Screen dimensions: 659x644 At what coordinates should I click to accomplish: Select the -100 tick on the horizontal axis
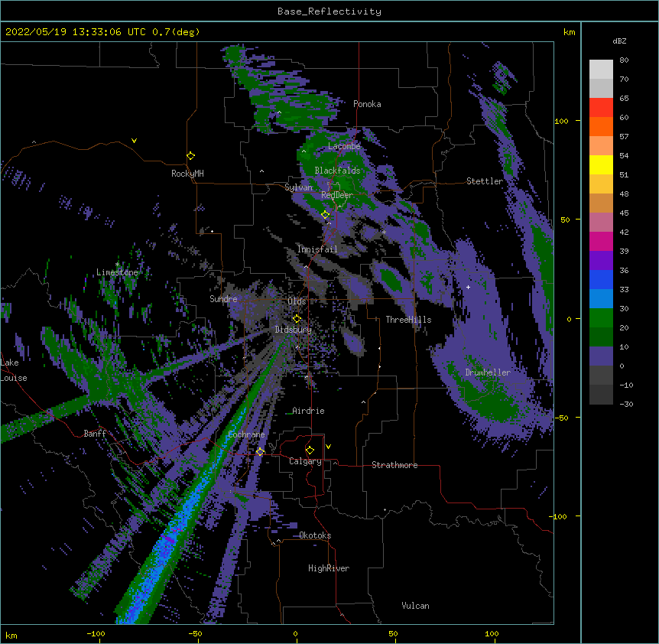96,634
